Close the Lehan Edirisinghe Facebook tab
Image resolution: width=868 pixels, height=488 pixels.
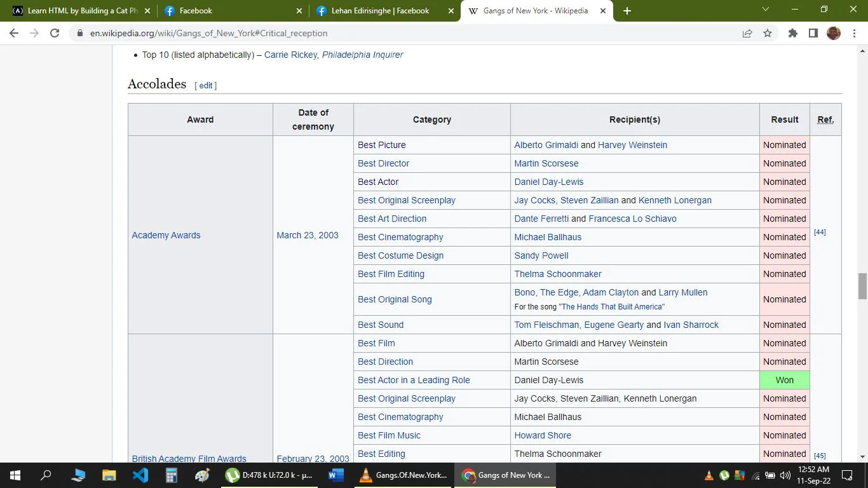coord(452,11)
